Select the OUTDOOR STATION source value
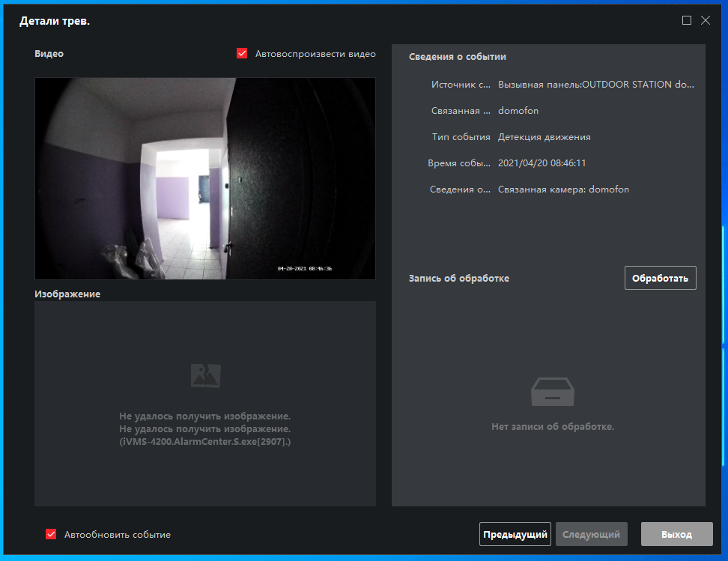Image resolution: width=728 pixels, height=561 pixels. 595,85
